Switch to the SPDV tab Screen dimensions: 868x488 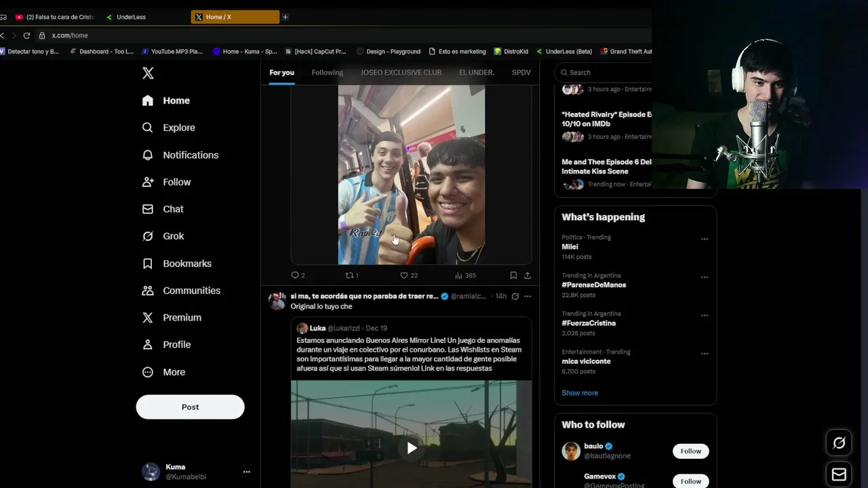pos(521,73)
